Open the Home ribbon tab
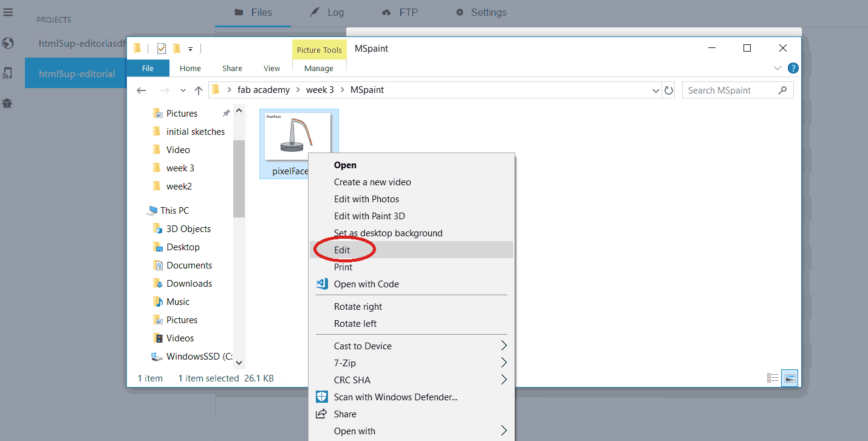Viewport: 868px width, 441px height. point(190,69)
